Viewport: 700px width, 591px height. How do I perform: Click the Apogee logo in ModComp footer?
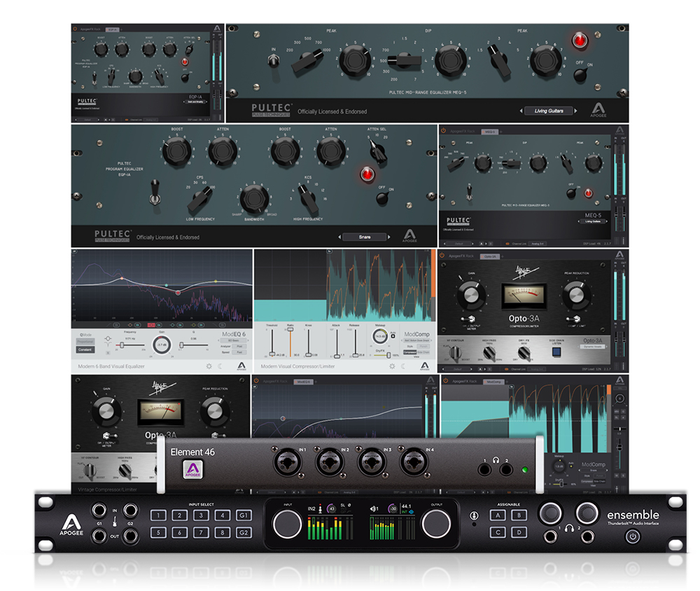pyautogui.click(x=425, y=366)
